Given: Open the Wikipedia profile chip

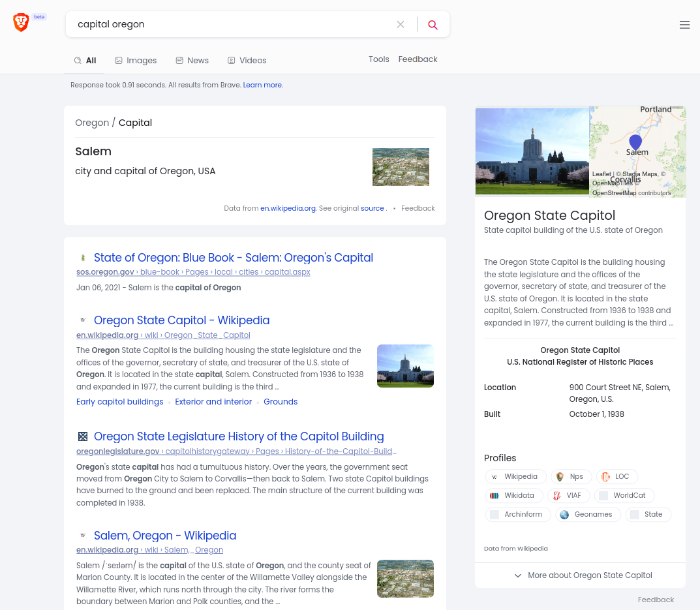Looking at the screenshot, I should (x=515, y=476).
